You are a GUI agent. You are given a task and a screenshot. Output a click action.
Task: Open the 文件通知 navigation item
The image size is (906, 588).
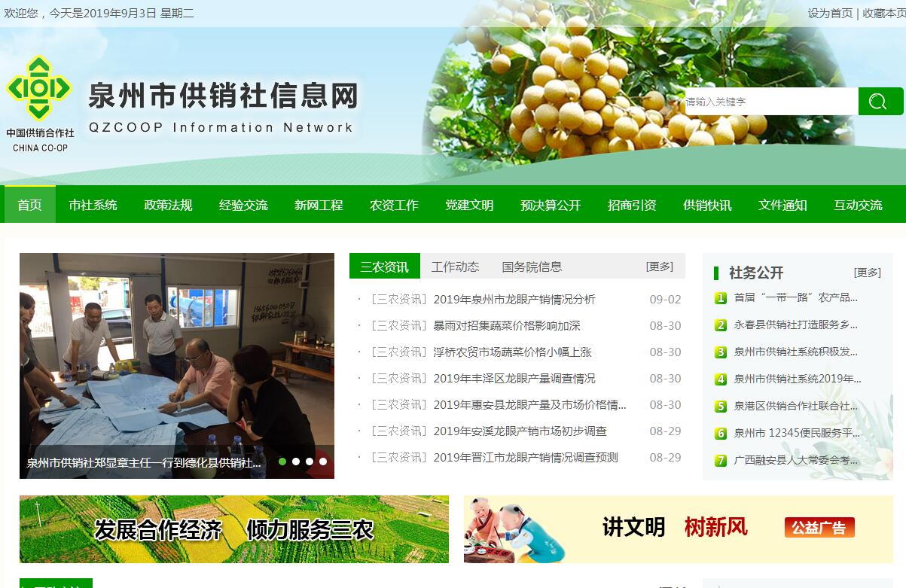[x=782, y=205]
